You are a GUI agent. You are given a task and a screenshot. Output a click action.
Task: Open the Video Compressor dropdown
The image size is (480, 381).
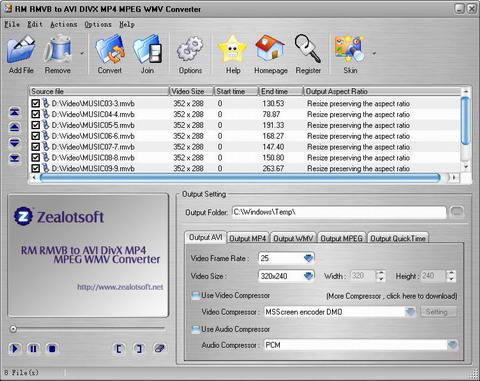point(410,312)
